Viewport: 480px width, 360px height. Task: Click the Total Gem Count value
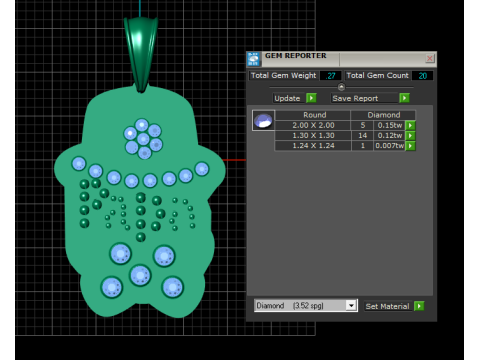[x=422, y=76]
